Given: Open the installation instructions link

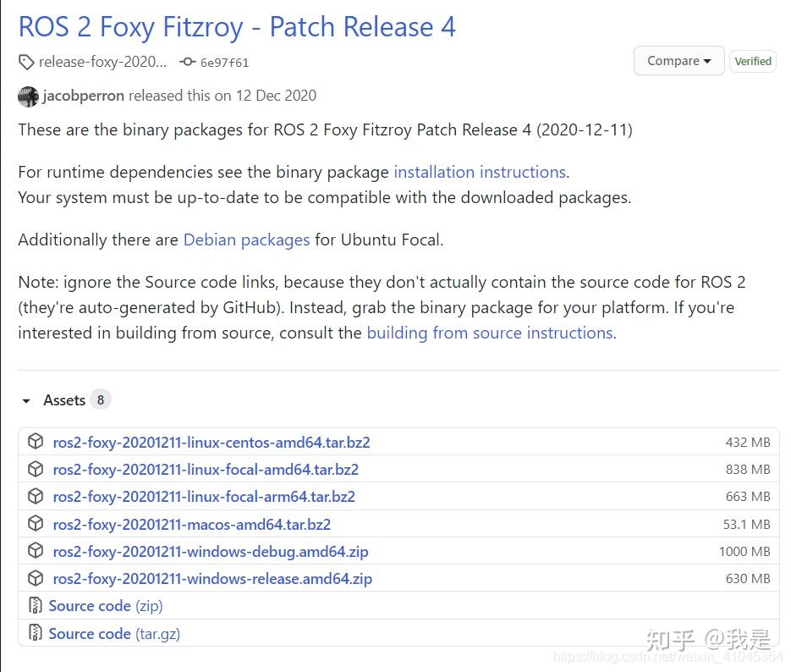Looking at the screenshot, I should coord(479,172).
